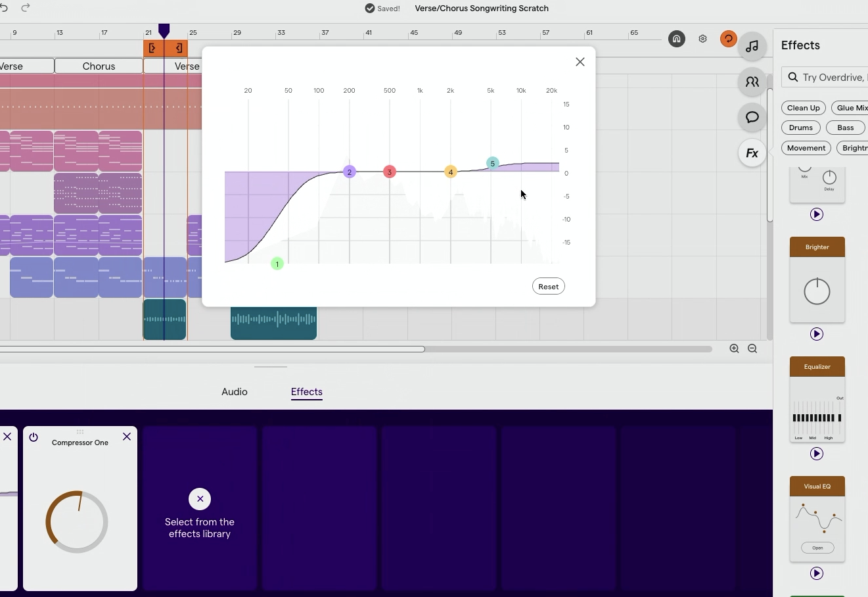Viewport: 868px width, 597px height.
Task: Click the Saved! status indicator
Action: 382,9
